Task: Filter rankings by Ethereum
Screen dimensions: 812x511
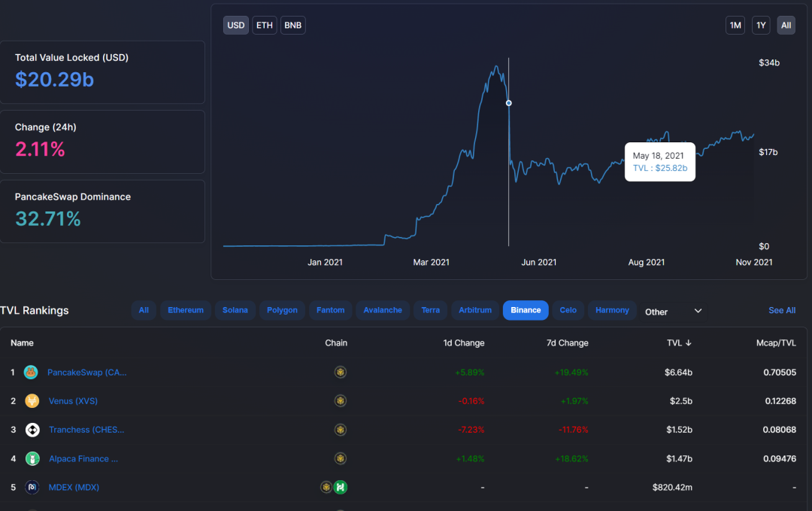Action: (x=186, y=310)
